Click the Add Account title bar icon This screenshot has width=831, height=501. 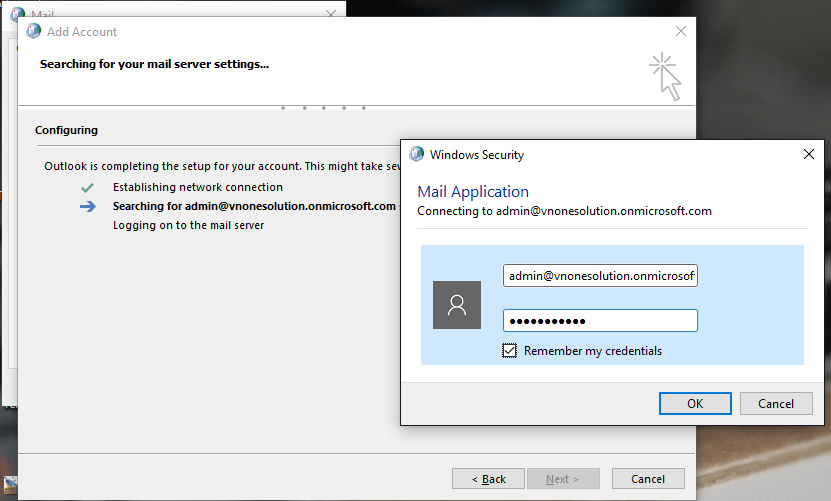[33, 31]
